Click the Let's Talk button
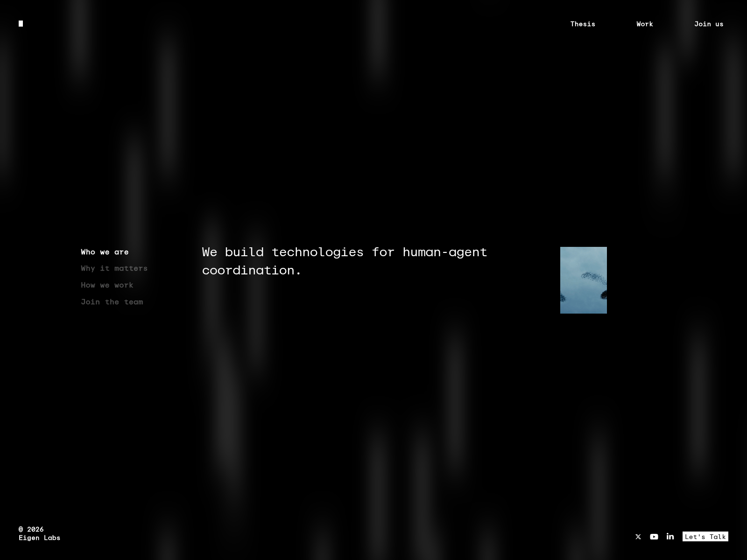Image resolution: width=747 pixels, height=560 pixels. (705, 537)
